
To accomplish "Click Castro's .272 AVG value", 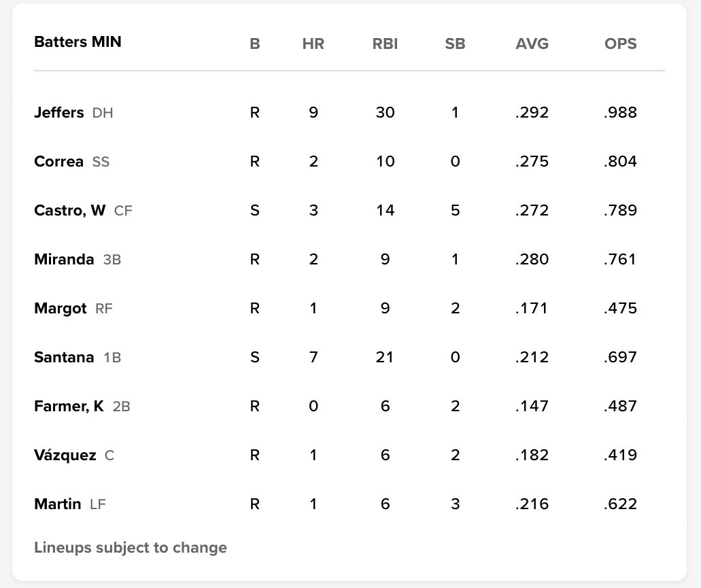I will point(532,211).
